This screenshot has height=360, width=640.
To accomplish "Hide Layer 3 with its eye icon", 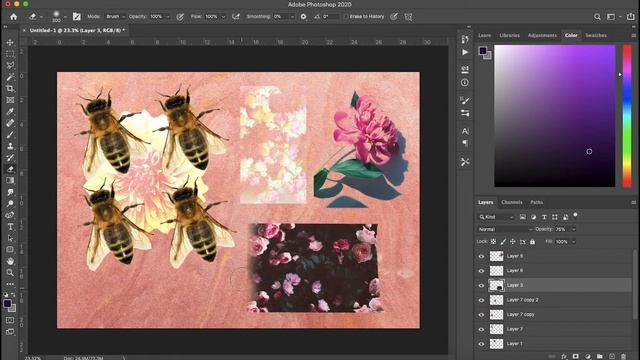I will [481, 285].
